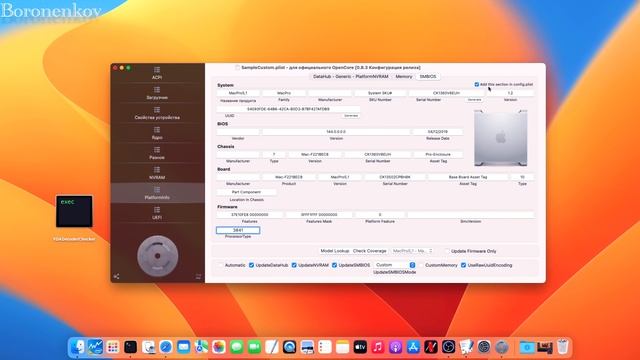The width and height of the screenshot is (640, 360).
Task: Click the BIOS Version field
Action: point(336,132)
